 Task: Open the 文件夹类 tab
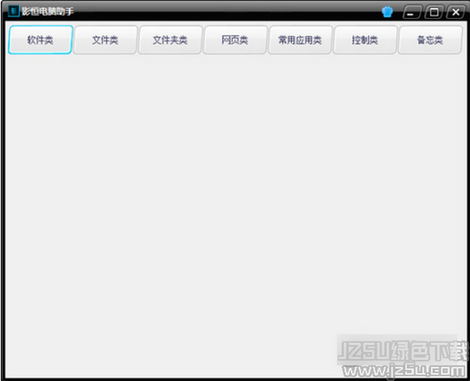(x=170, y=40)
